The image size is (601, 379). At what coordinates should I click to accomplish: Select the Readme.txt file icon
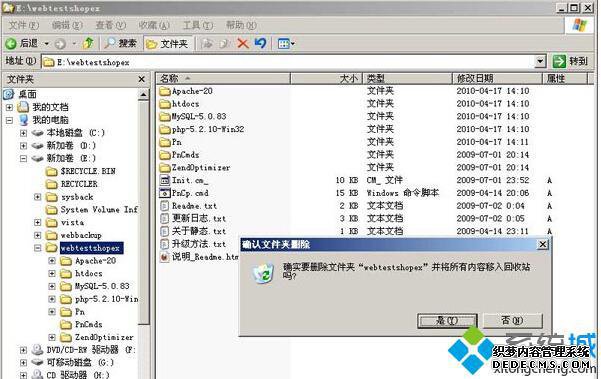pos(164,206)
